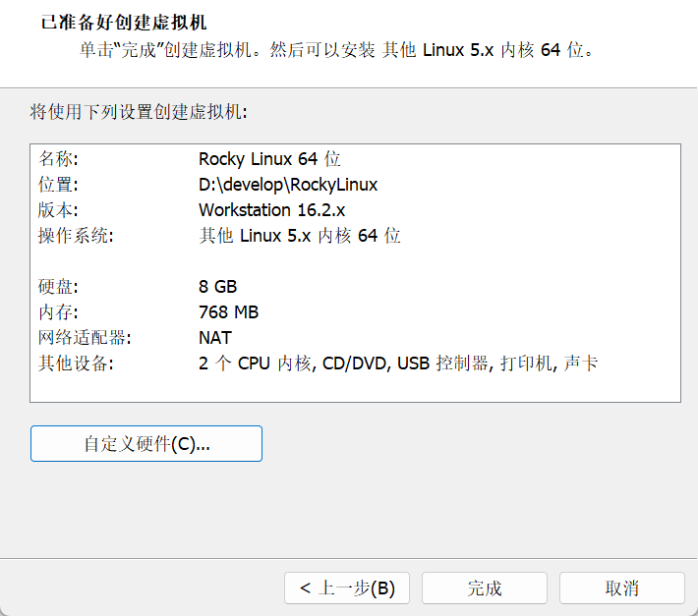698x616 pixels.
Task: Go back with the 上一步(B) button
Action: [347, 588]
